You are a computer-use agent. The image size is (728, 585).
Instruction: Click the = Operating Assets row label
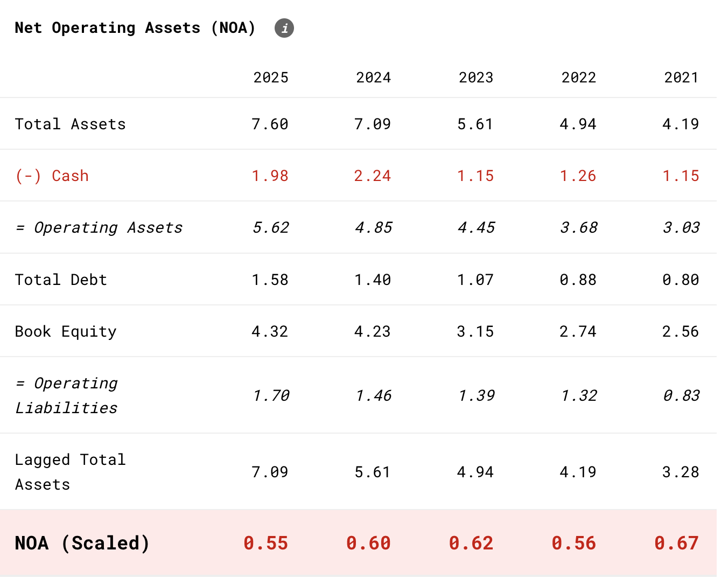point(99,228)
